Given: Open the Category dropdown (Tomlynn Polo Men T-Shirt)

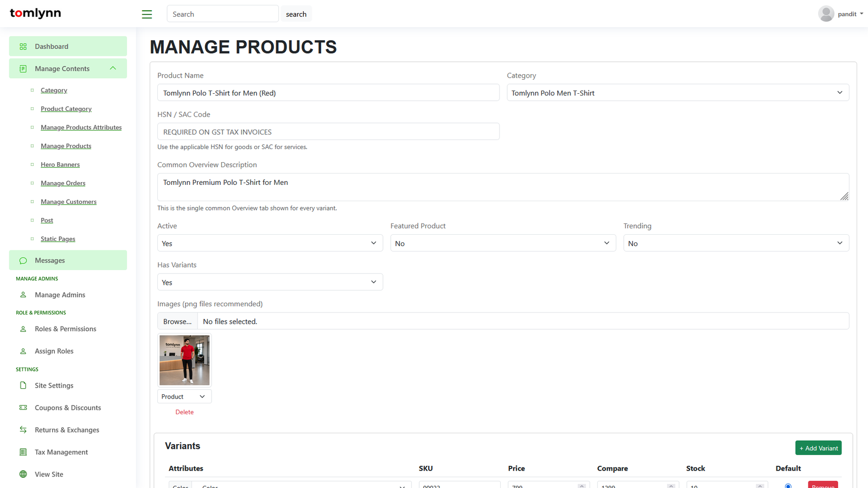Looking at the screenshot, I should [x=678, y=93].
